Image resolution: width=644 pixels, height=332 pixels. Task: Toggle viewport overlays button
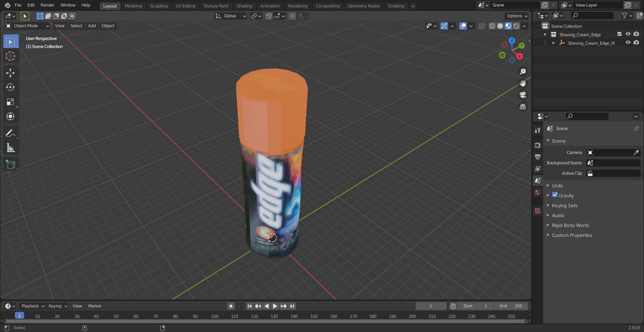tap(463, 26)
